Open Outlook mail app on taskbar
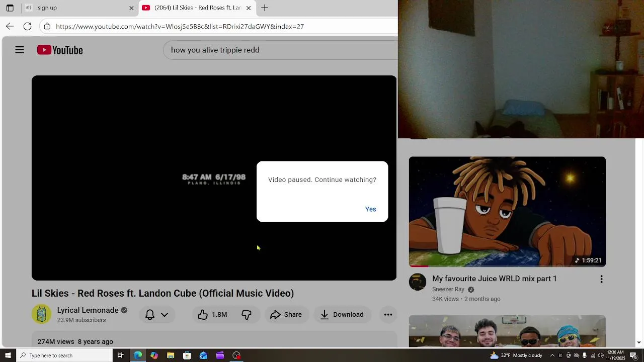This screenshot has width=644, height=362. tap(204, 355)
